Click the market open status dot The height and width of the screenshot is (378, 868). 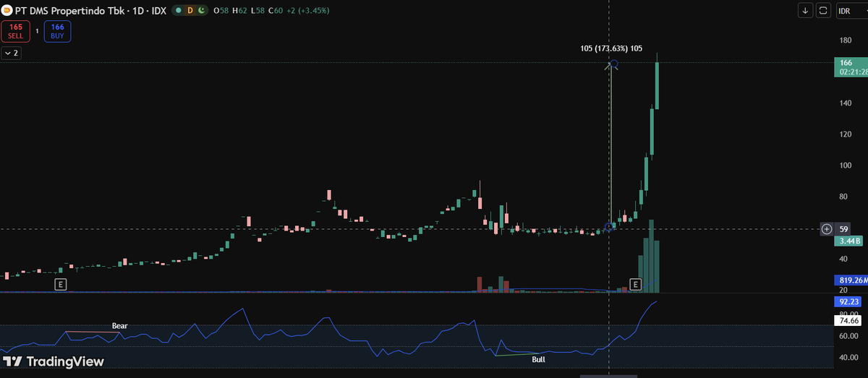[x=177, y=10]
